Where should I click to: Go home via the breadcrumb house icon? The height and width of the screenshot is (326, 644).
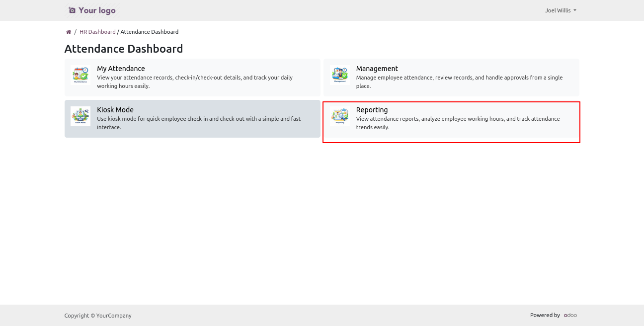click(x=69, y=32)
